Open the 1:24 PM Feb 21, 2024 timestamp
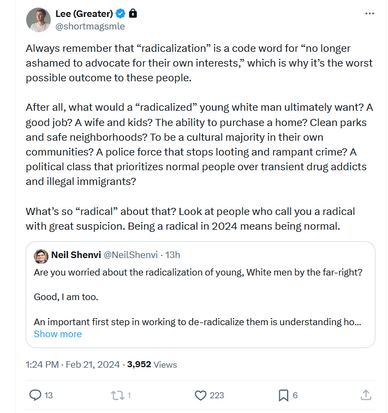Screen dimensions: 388x413 (x=73, y=364)
